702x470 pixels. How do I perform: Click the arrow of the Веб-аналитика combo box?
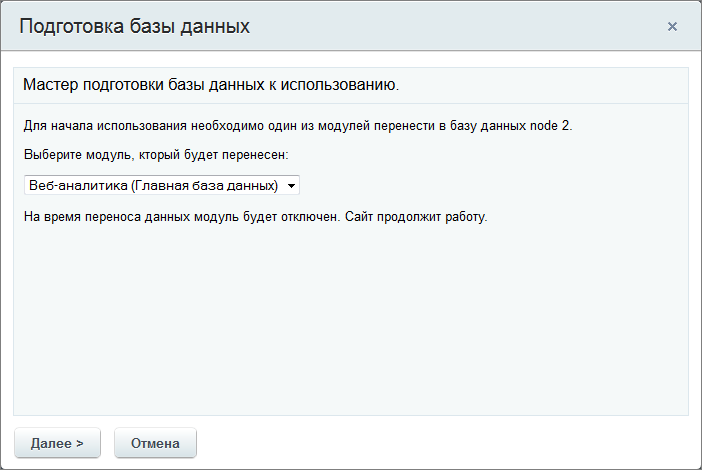point(290,186)
